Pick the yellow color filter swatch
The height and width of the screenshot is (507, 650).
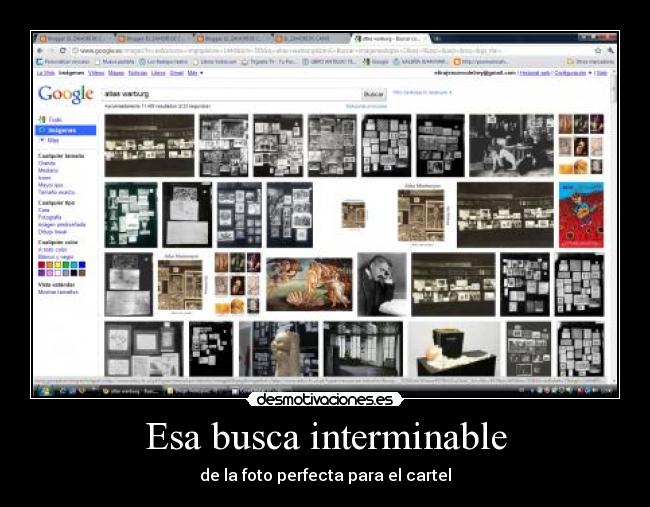[x=58, y=265]
